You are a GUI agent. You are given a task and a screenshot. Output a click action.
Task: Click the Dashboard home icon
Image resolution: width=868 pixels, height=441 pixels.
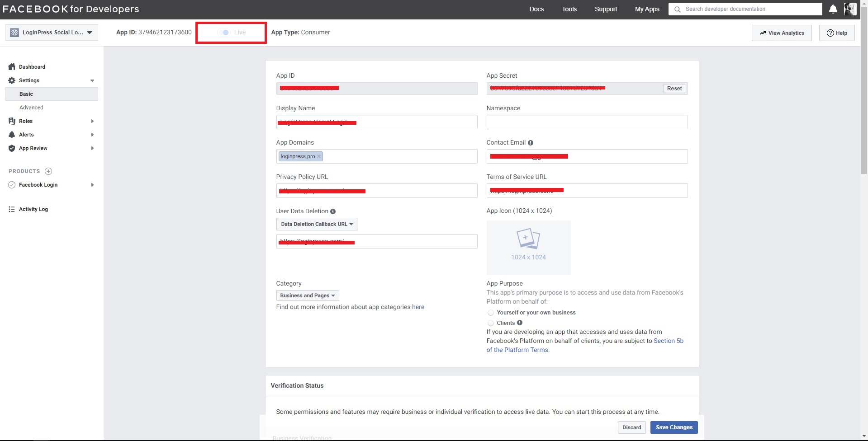point(12,67)
